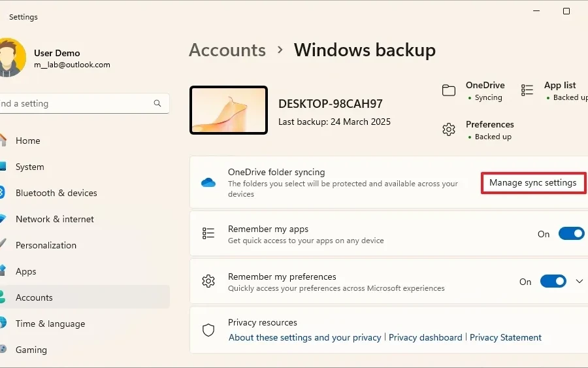588x368 pixels.
Task: Click the search magnifier icon
Action: coord(157,103)
